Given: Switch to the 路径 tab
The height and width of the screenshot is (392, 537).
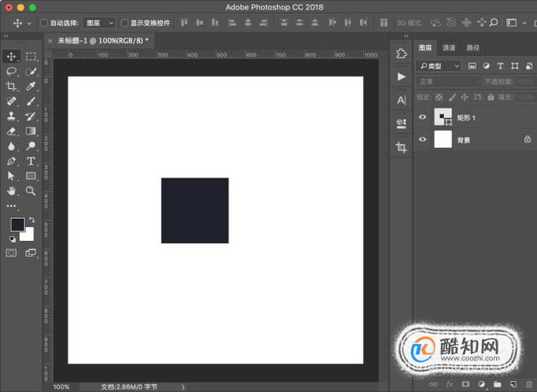Looking at the screenshot, I should coord(472,47).
